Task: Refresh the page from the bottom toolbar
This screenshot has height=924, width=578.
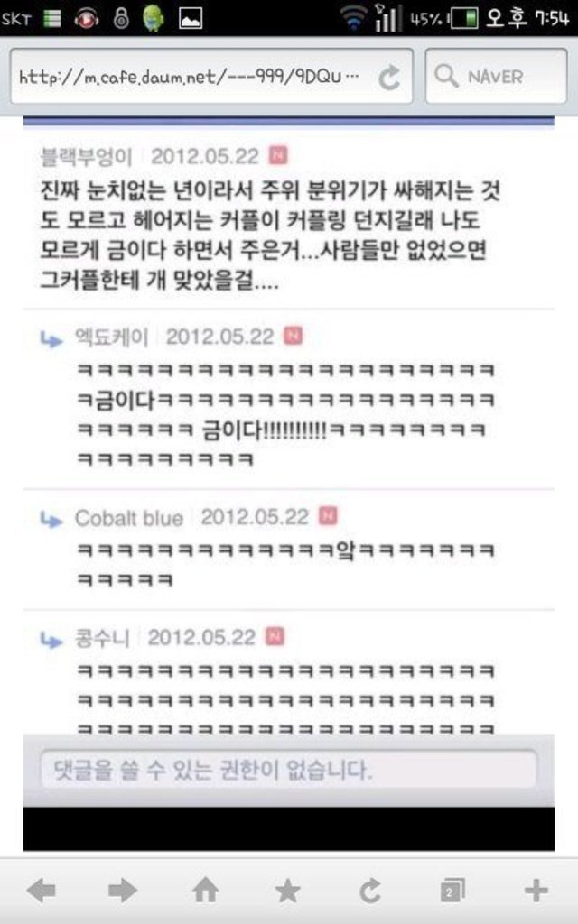Action: 370,891
